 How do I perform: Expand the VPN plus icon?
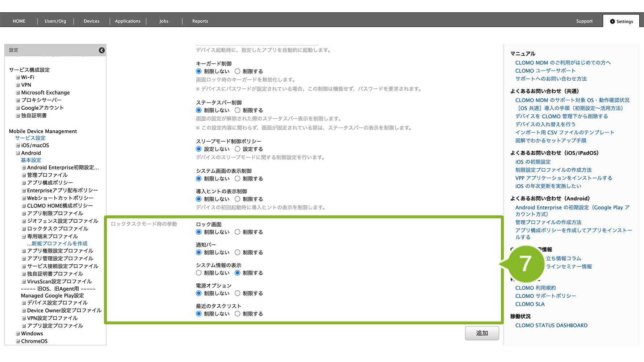click(18, 85)
